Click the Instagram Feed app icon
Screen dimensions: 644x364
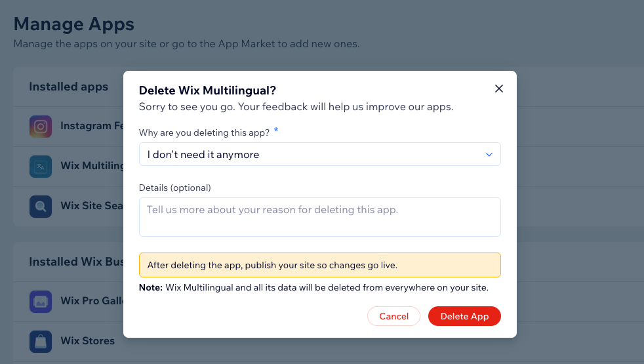click(41, 127)
